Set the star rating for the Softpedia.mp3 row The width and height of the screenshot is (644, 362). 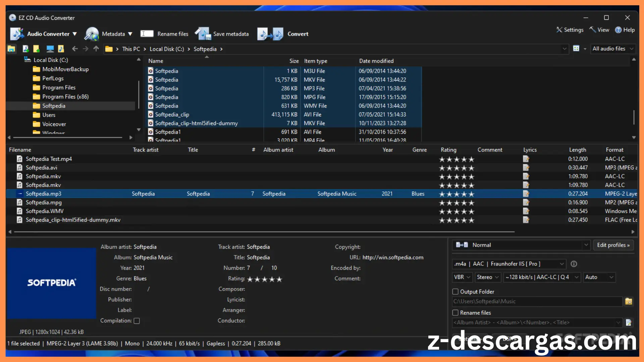pyautogui.click(x=457, y=194)
